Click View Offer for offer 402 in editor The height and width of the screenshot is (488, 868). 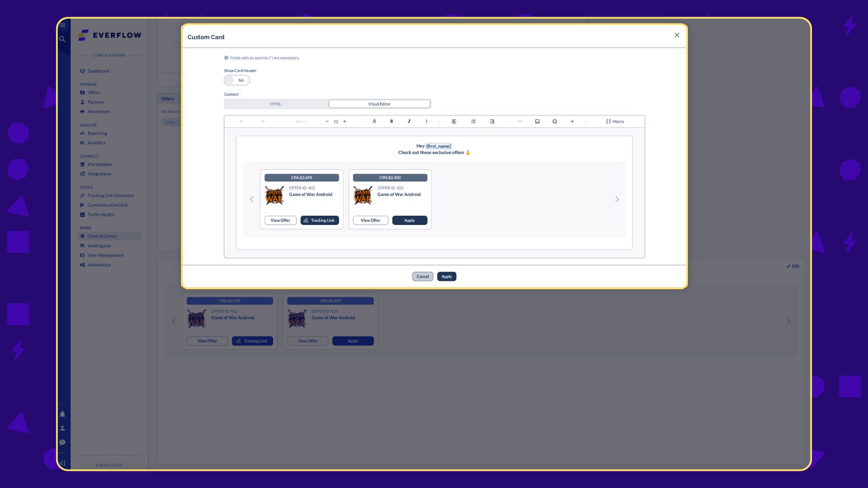(x=280, y=221)
